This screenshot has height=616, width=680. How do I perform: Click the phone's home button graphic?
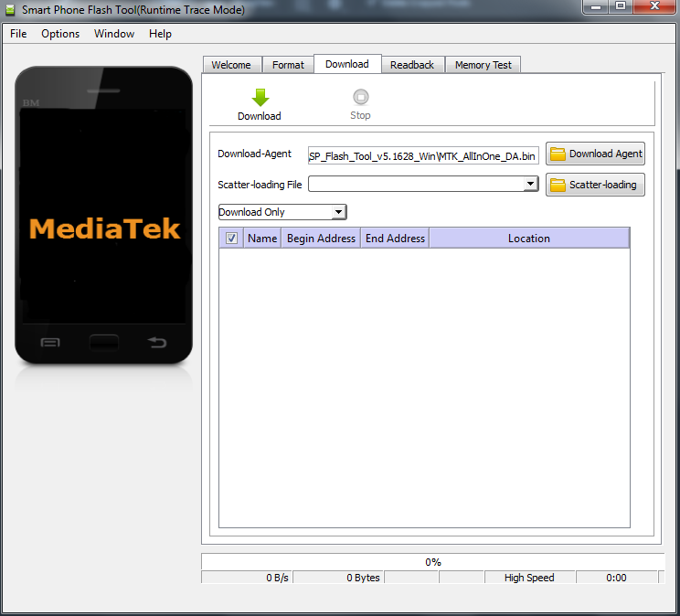(104, 342)
